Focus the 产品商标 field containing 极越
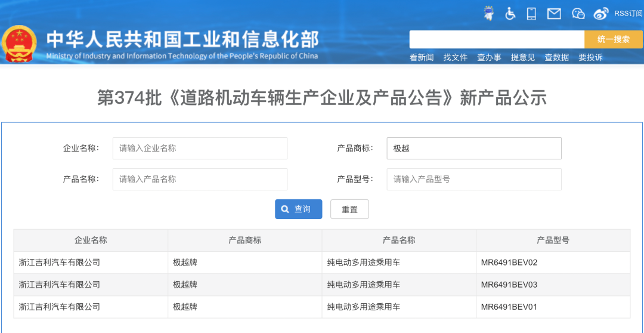 474,149
